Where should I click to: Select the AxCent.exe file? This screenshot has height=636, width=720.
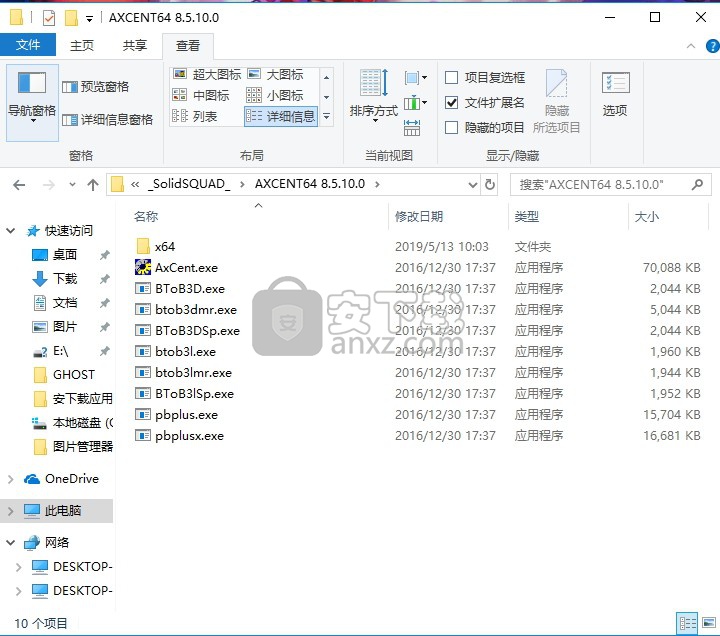tap(176, 267)
